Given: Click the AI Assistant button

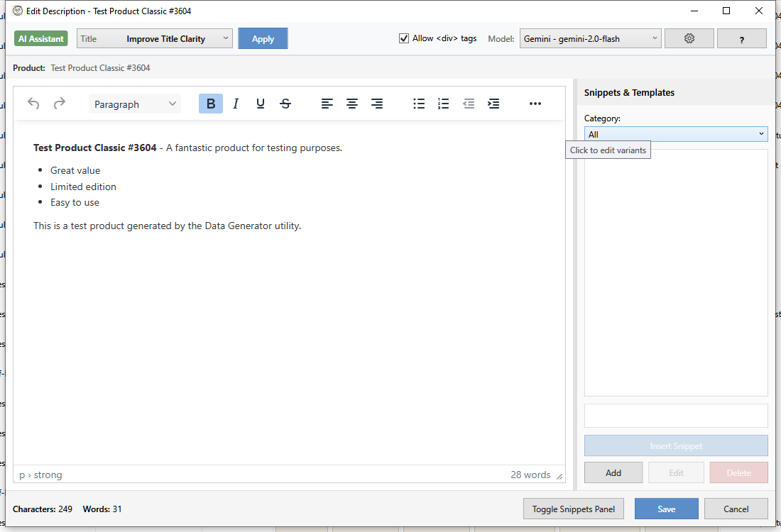Looking at the screenshot, I should coord(40,38).
